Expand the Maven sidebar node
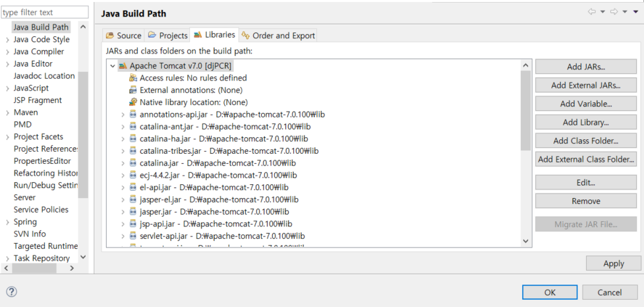644x307 pixels. (7, 113)
